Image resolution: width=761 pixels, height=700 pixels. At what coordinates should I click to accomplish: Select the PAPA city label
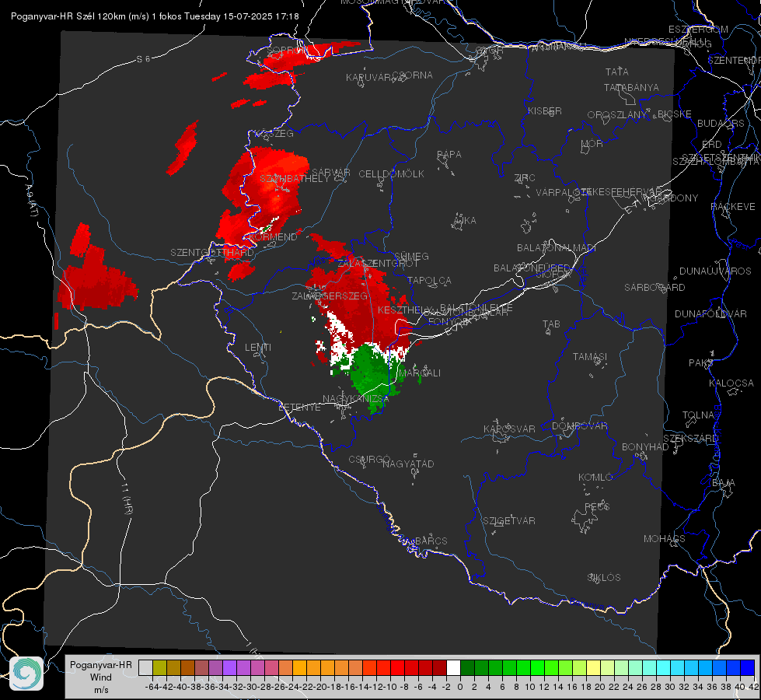point(449,155)
